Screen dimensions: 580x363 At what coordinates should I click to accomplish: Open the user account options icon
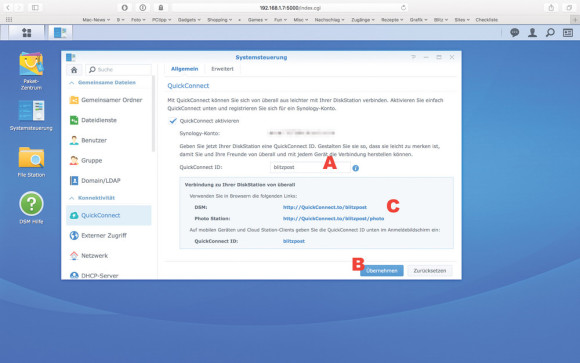coord(532,33)
